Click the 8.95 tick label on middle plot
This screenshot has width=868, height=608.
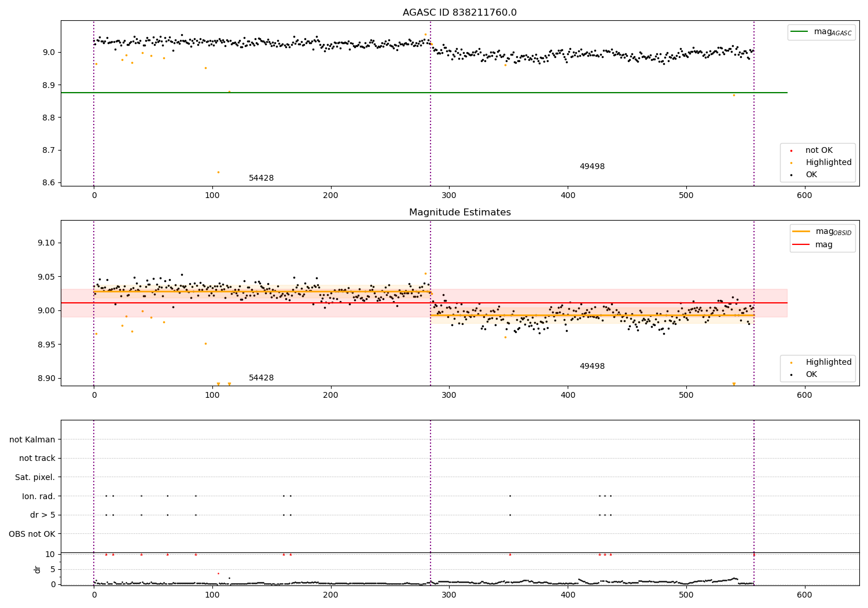46,345
